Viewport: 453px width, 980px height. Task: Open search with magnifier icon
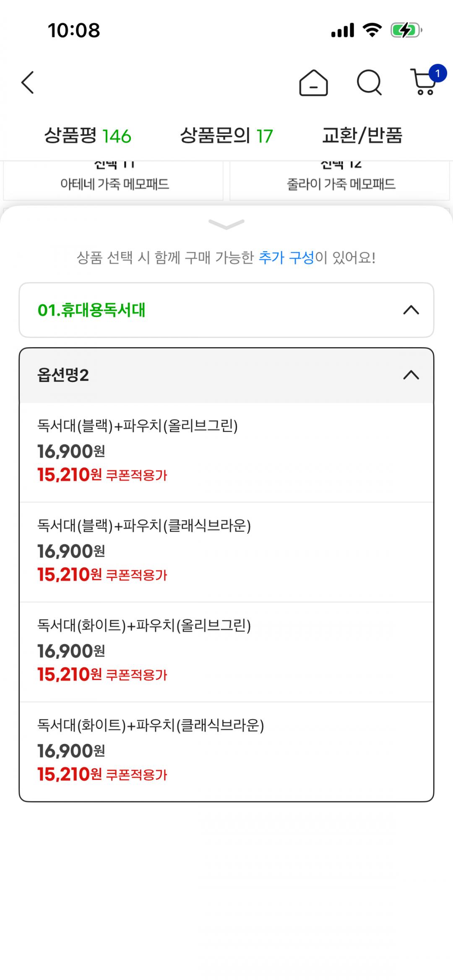pyautogui.click(x=369, y=83)
